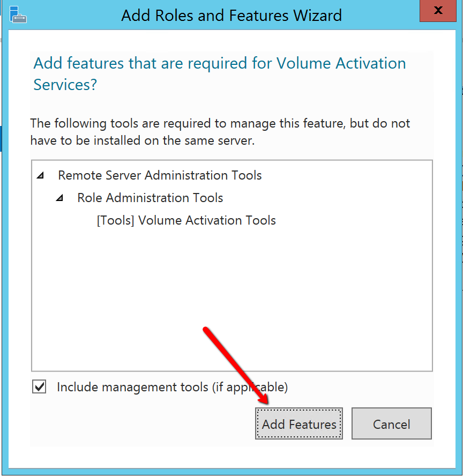Image resolution: width=463 pixels, height=476 pixels.
Task: Select the Remote Server Administration Tools label
Action: coord(160,175)
